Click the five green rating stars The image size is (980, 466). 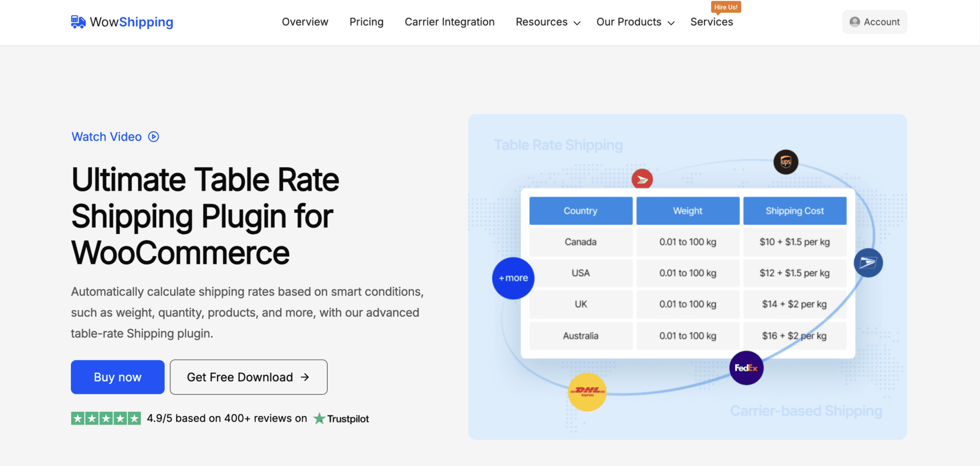tap(106, 419)
